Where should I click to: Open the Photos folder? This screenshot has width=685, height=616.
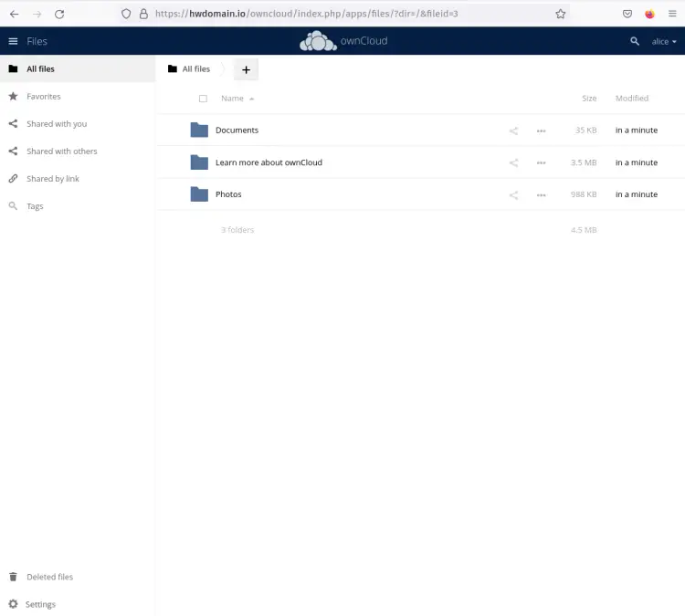pos(228,194)
